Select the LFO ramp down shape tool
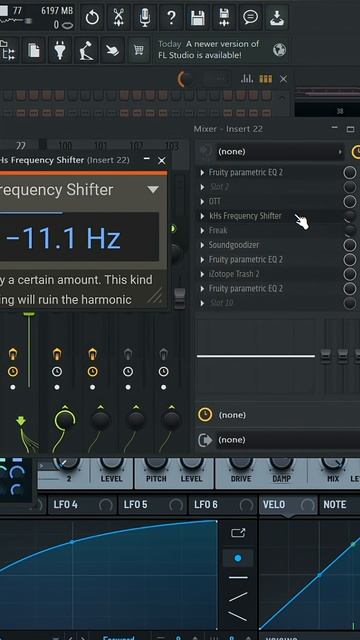The image size is (360, 640). tap(238, 616)
